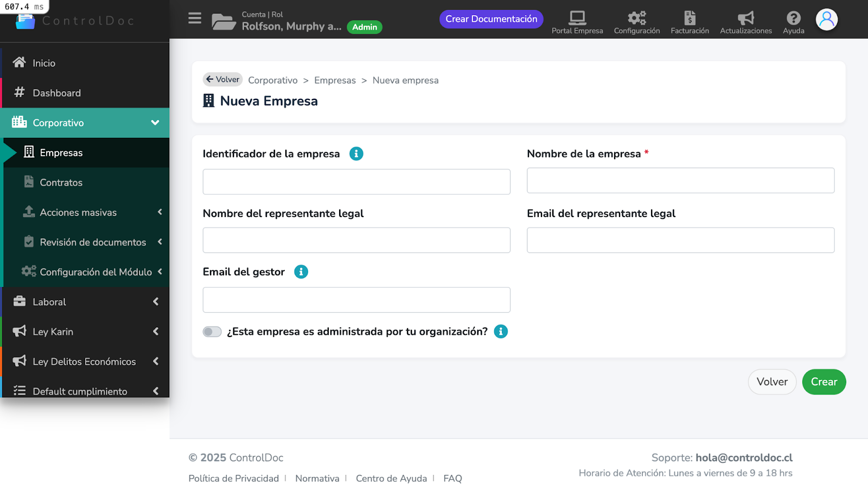Open Facturación invoice icon
The image size is (868, 502).
pos(690,18)
